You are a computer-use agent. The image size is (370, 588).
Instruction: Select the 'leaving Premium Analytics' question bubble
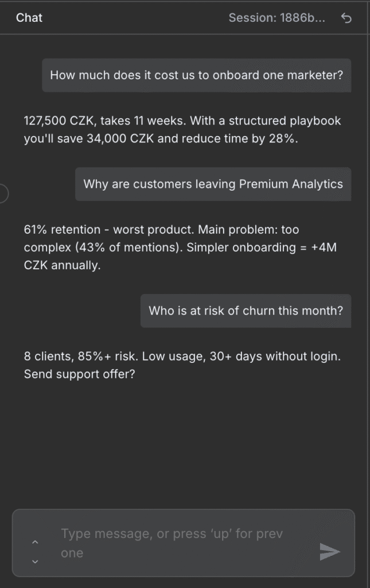pyautogui.click(x=213, y=184)
